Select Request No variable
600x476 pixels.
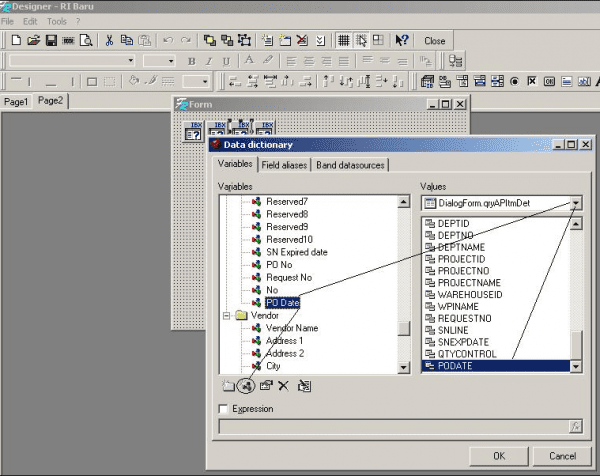click(x=289, y=277)
